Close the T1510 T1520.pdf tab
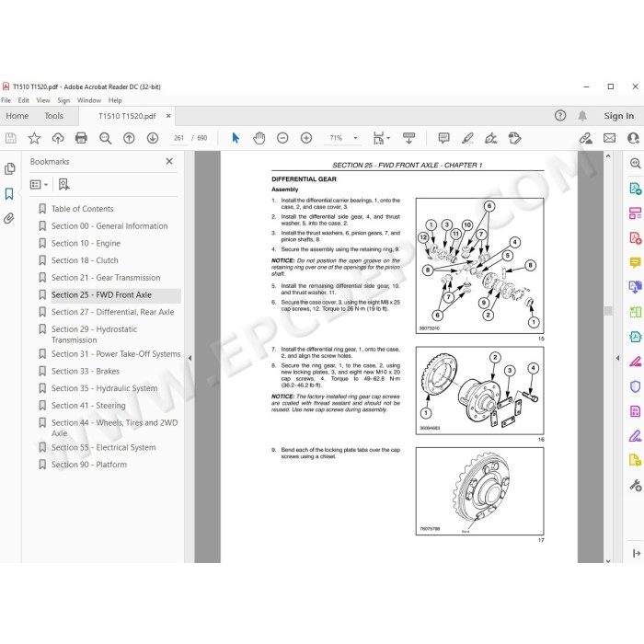The width and height of the screenshot is (644, 644). (x=168, y=116)
